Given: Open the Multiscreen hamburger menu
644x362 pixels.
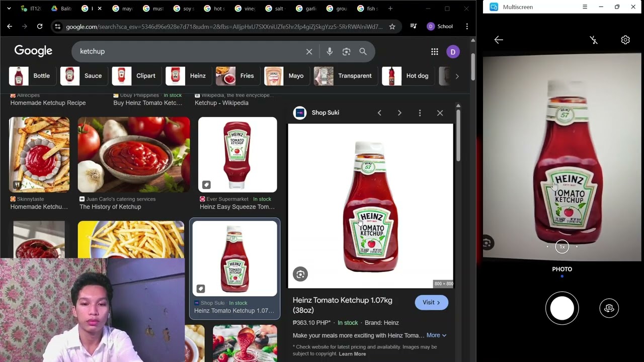Looking at the screenshot, I should tap(585, 7).
